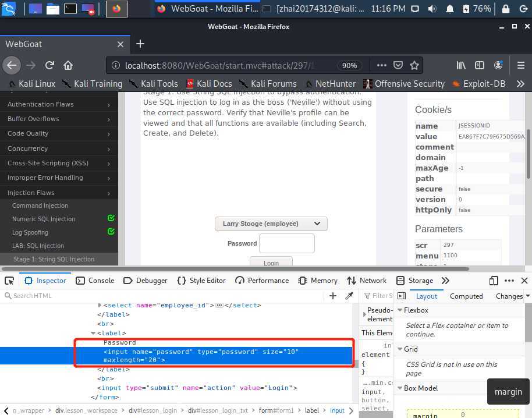Image resolution: width=532 pixels, height=418 pixels.
Task: Switch to the Console tab
Action: pos(95,281)
